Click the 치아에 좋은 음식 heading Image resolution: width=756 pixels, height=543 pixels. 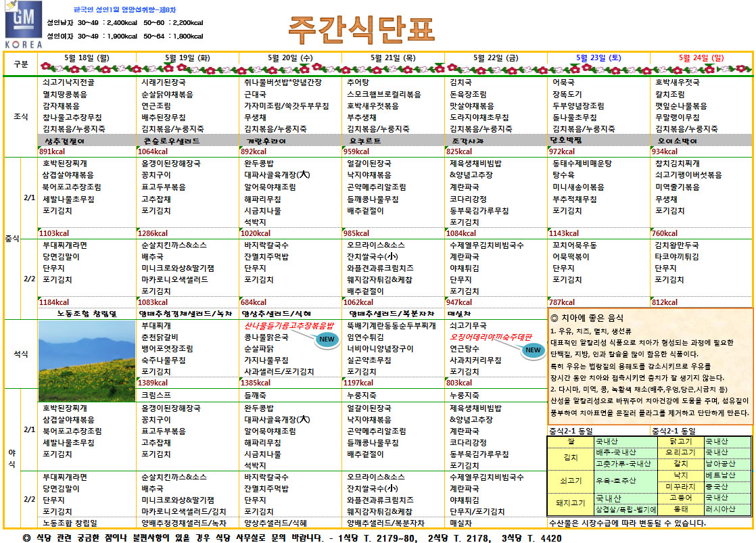click(x=587, y=318)
